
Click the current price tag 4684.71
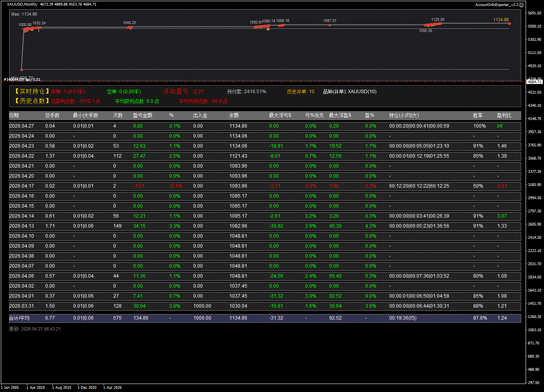click(534, 82)
